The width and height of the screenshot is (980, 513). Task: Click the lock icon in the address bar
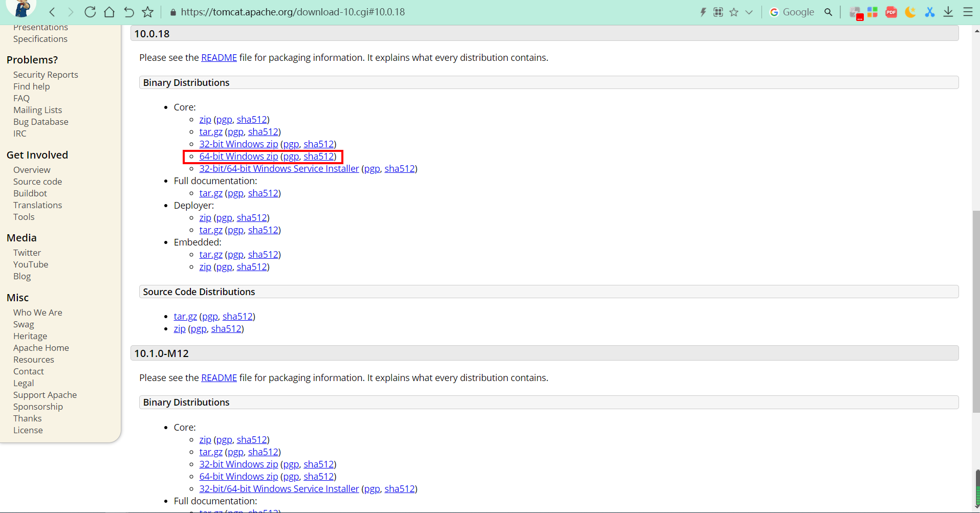[173, 12]
